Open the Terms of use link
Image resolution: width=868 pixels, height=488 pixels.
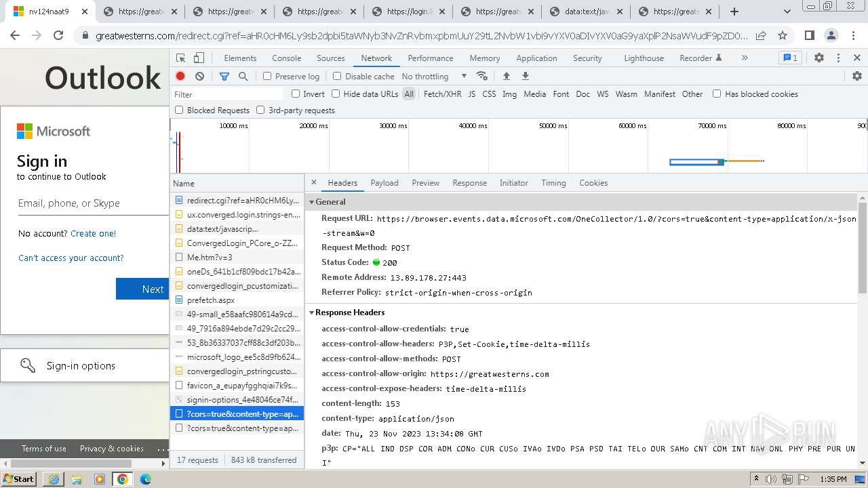point(44,449)
